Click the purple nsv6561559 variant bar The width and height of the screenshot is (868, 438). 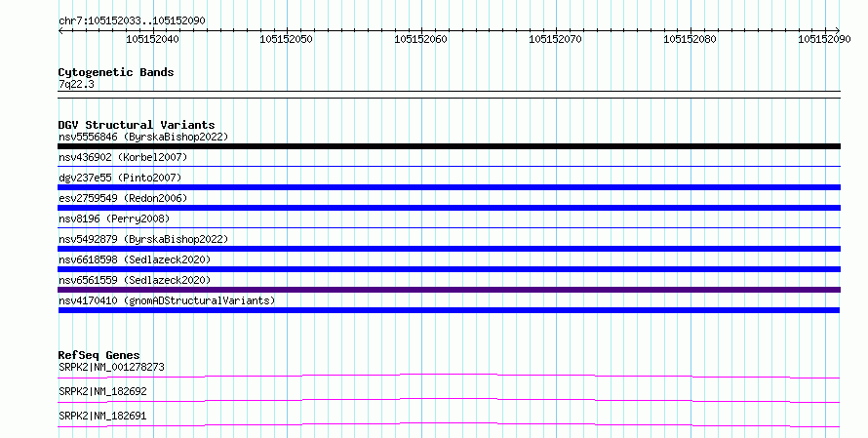(x=449, y=290)
